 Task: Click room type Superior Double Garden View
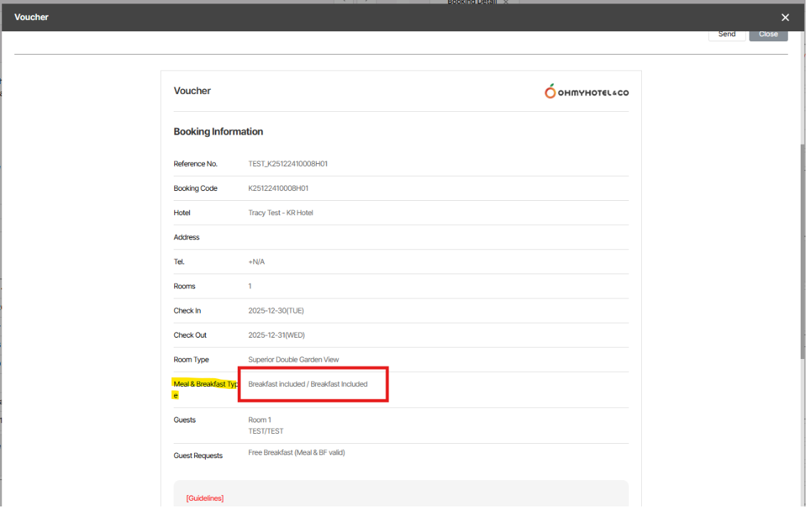click(294, 359)
